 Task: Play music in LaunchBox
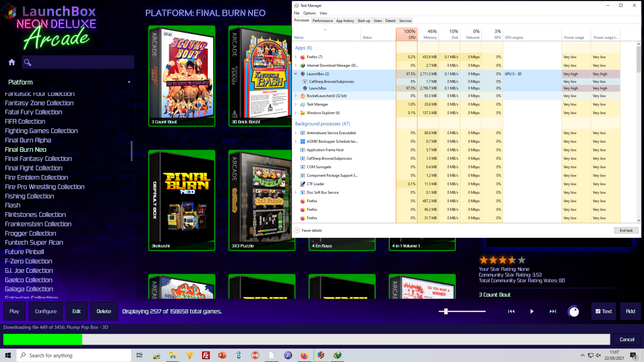[x=532, y=311]
